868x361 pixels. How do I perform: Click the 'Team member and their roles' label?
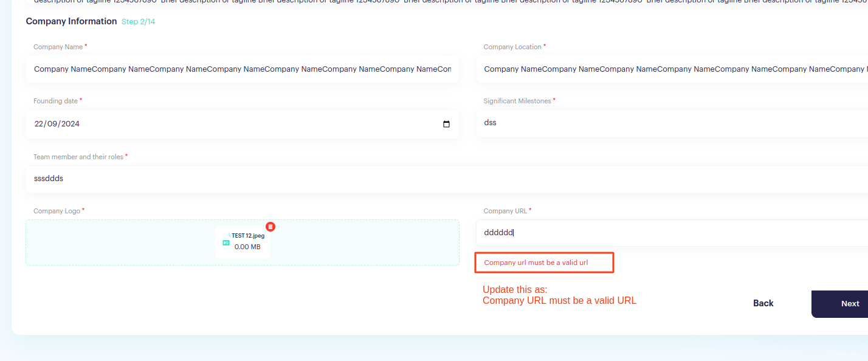[x=78, y=157]
